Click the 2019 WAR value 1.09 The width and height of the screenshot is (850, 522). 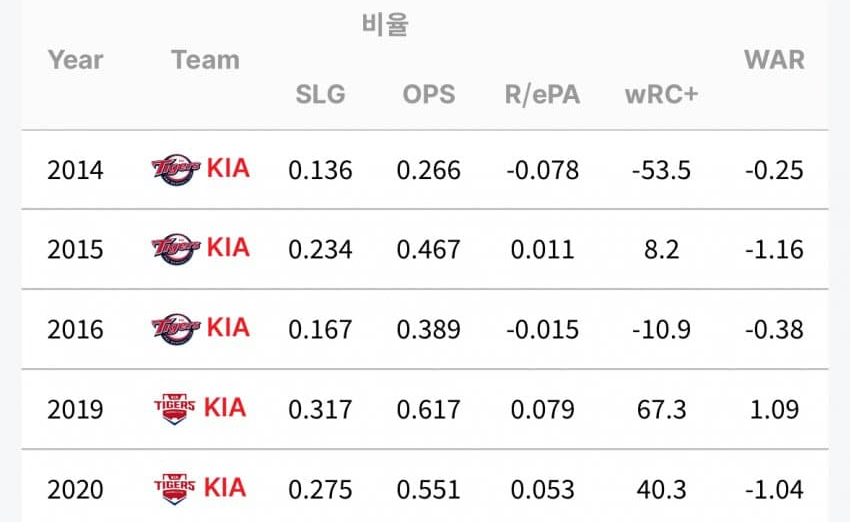pyautogui.click(x=774, y=409)
